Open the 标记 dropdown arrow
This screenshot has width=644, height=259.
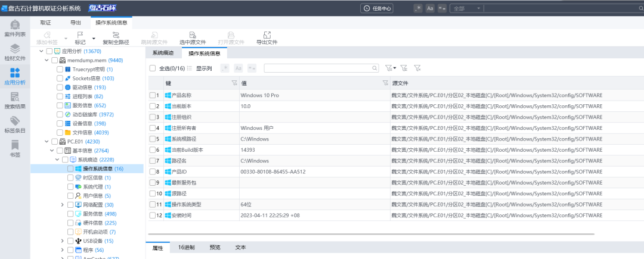point(93,39)
